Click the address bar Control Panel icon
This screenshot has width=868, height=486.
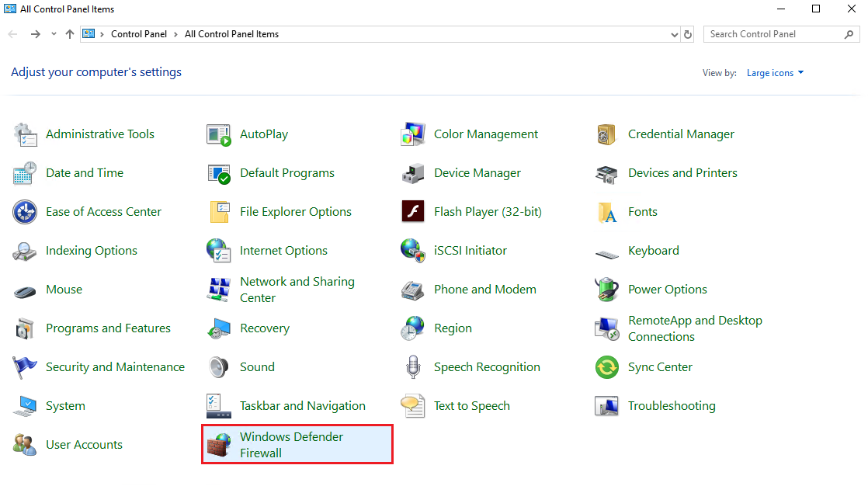coord(89,34)
